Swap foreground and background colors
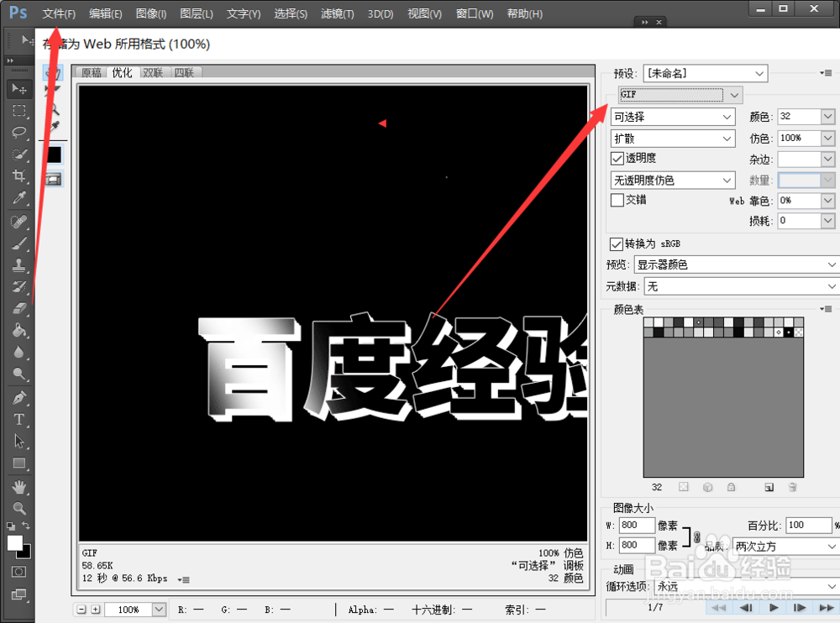 pyautogui.click(x=26, y=526)
